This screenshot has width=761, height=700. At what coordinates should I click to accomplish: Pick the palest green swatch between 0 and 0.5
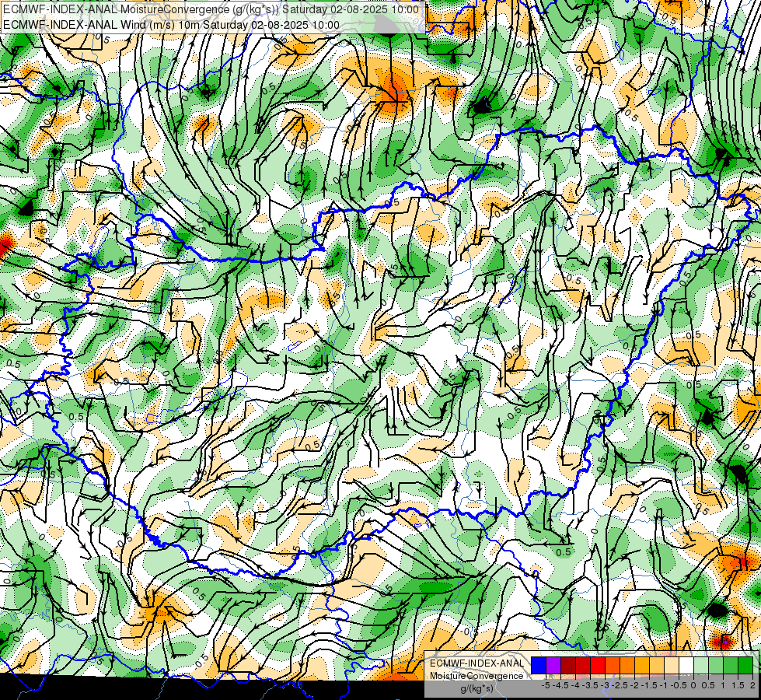pyautogui.click(x=701, y=666)
